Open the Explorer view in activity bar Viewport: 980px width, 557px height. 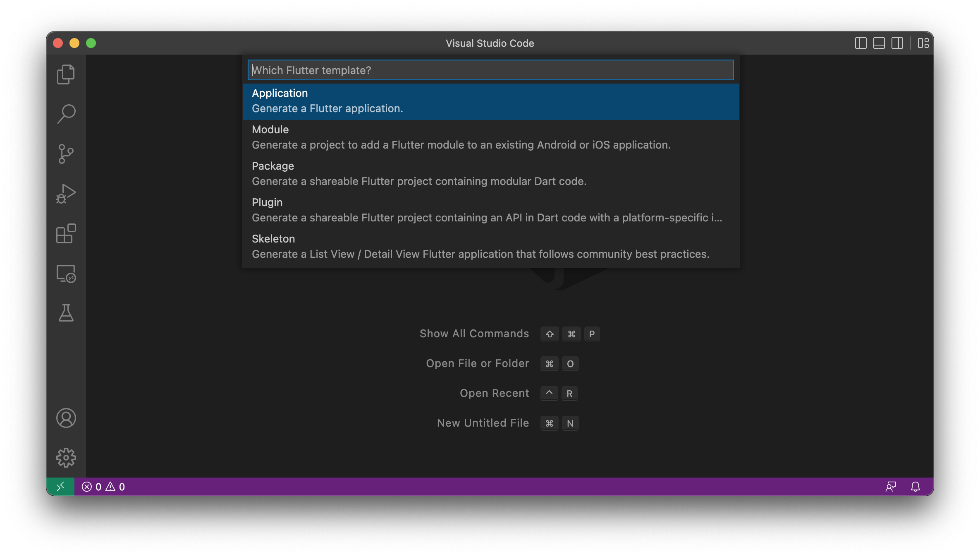pyautogui.click(x=66, y=74)
